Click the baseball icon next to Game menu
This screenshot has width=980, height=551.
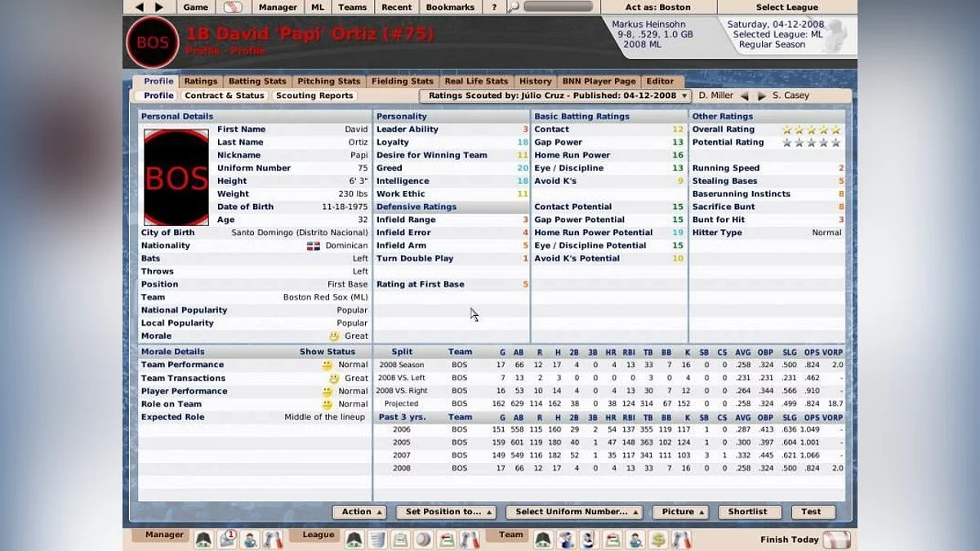[233, 7]
